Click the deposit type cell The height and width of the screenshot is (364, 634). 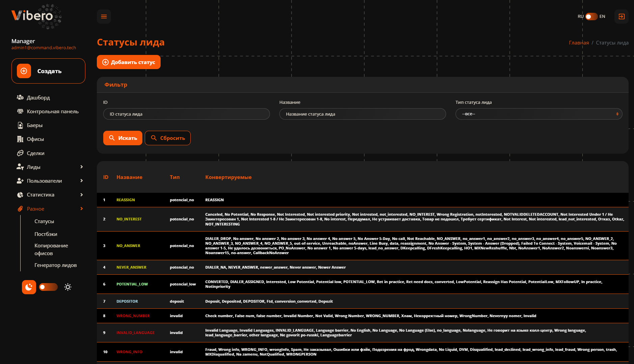177,301
